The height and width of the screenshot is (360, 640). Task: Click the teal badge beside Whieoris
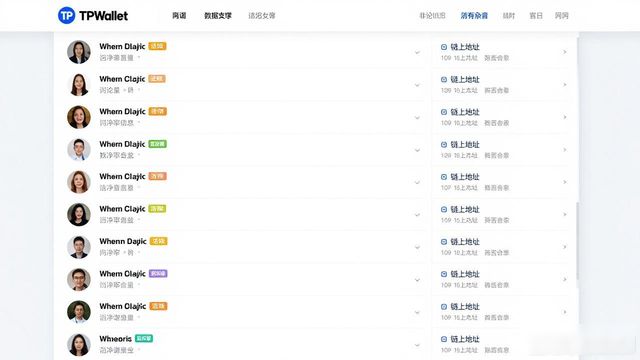(x=144, y=338)
